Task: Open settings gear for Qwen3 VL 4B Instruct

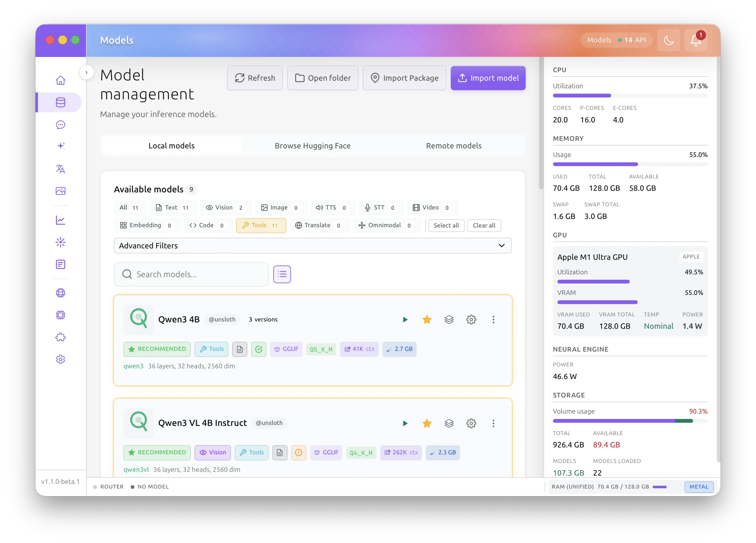Action: click(x=471, y=423)
